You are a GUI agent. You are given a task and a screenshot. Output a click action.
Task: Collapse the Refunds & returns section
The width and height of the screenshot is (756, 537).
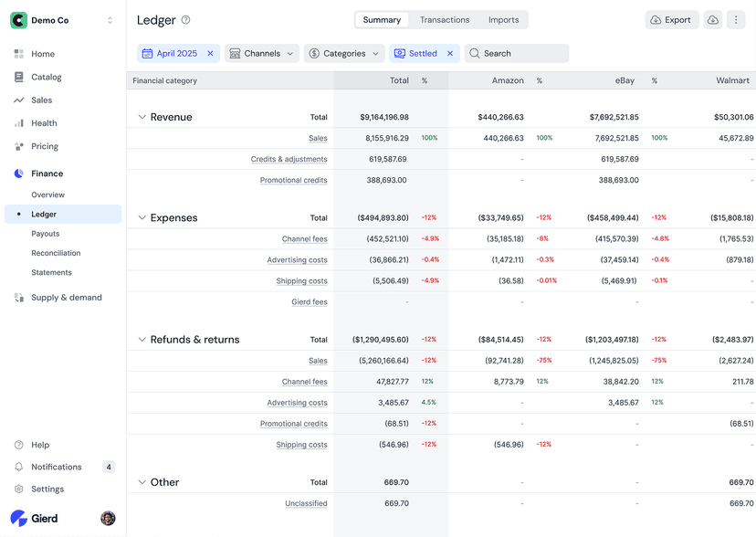coord(142,340)
